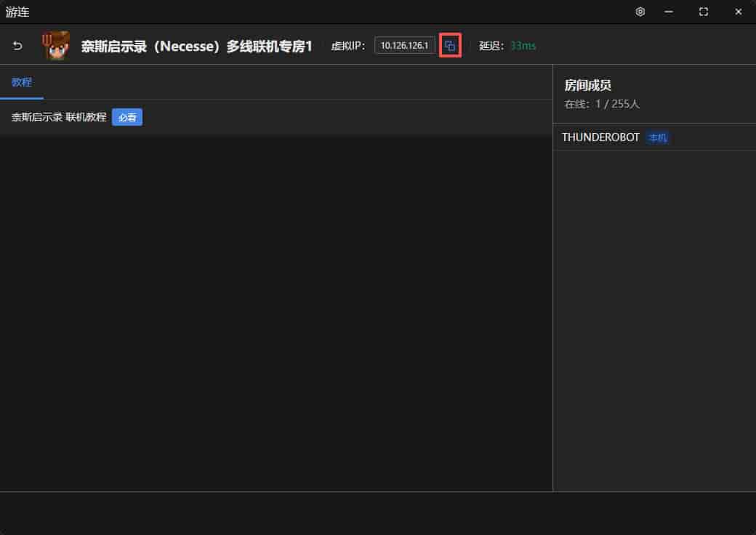Open the settings gear icon

tap(640, 12)
